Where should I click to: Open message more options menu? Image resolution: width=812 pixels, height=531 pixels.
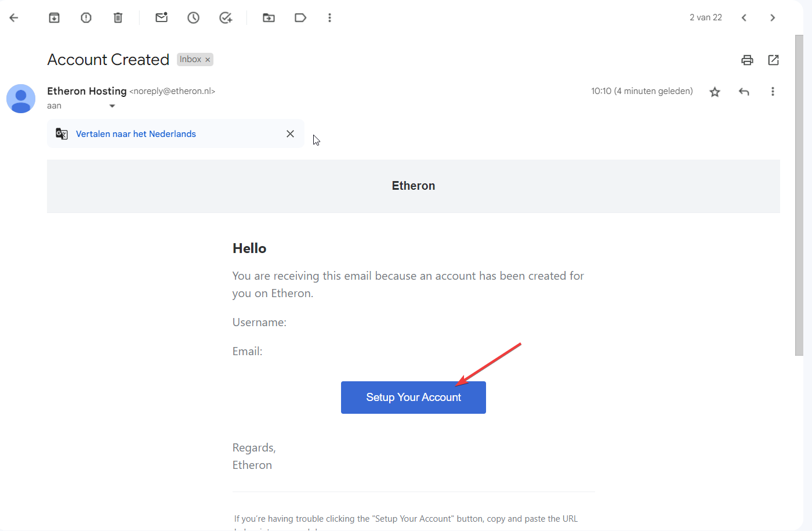tap(773, 92)
